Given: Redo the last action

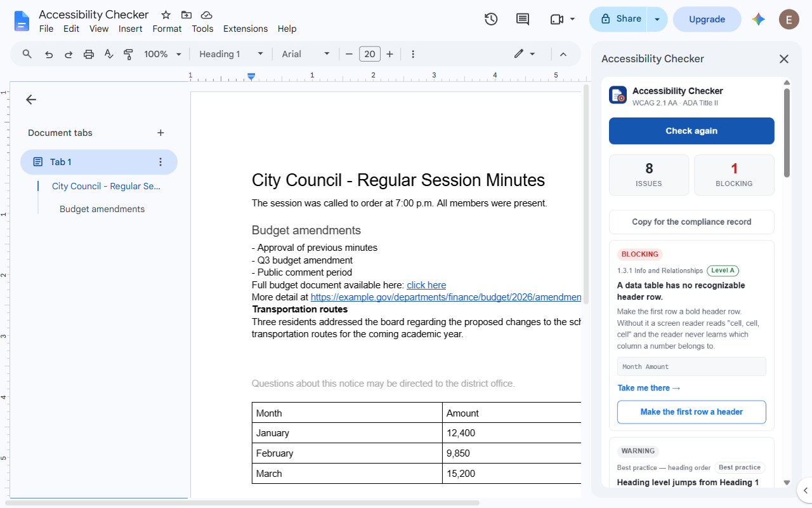Looking at the screenshot, I should coord(69,54).
